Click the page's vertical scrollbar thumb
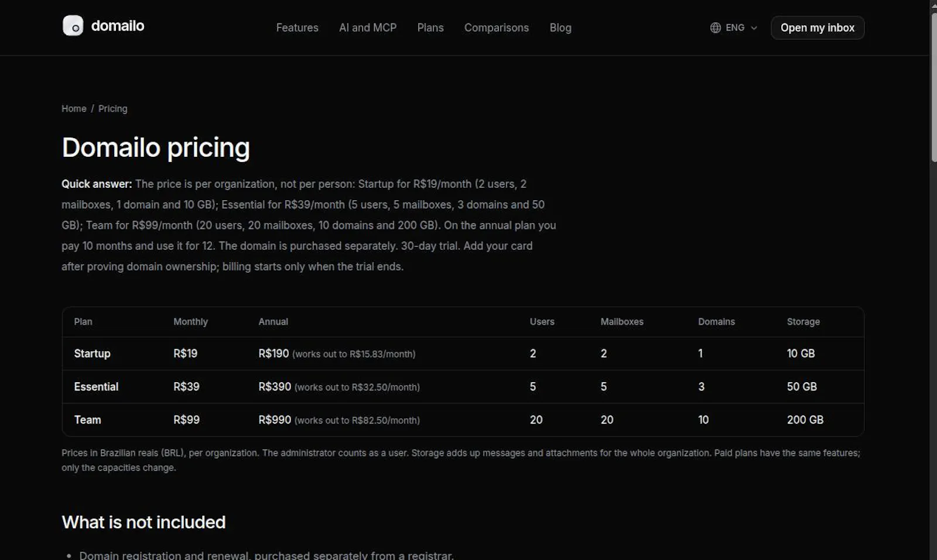Screen dimensions: 937x560 (933, 86)
